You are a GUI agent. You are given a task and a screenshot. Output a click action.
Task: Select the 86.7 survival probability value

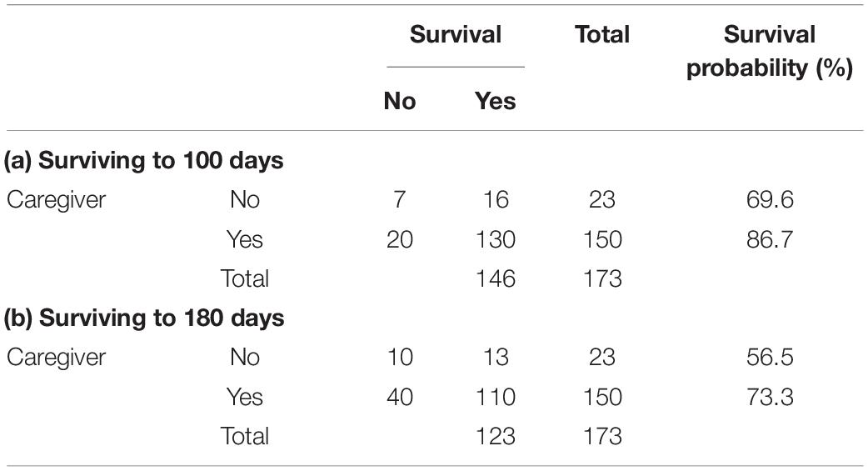pos(770,239)
